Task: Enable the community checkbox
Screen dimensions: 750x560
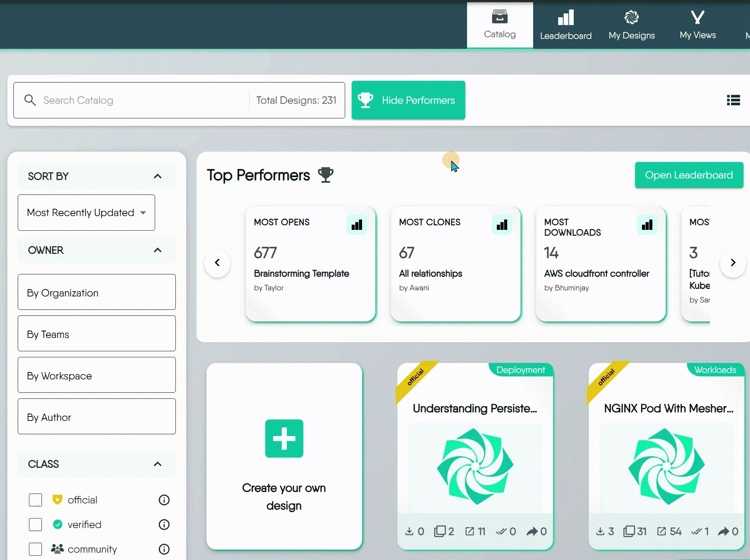Action: [x=35, y=549]
